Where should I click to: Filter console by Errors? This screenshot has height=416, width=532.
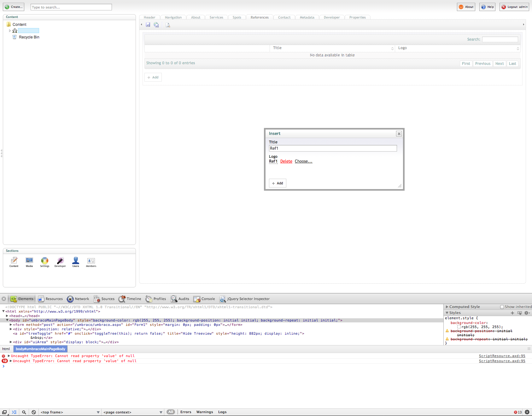(x=186, y=412)
